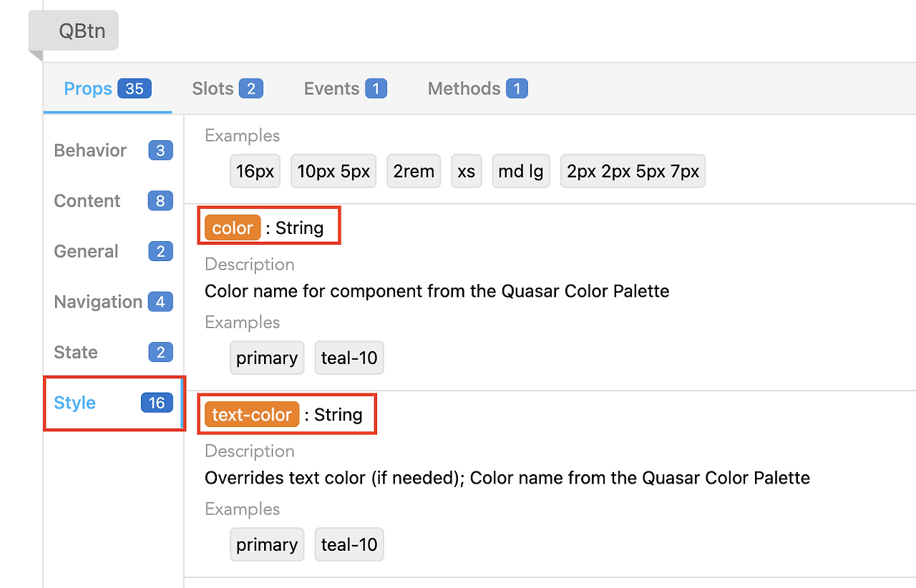Select the Navigation category
The image size is (916, 588).
tap(113, 302)
